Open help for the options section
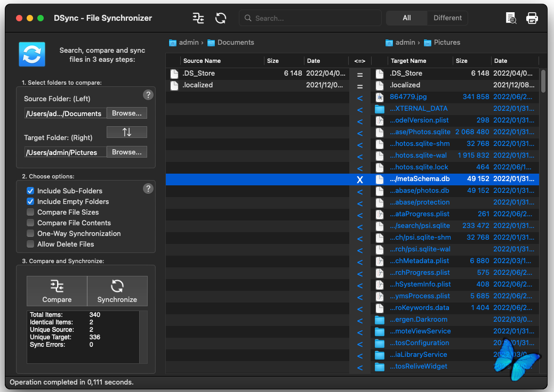The width and height of the screenshot is (554, 392). [148, 189]
